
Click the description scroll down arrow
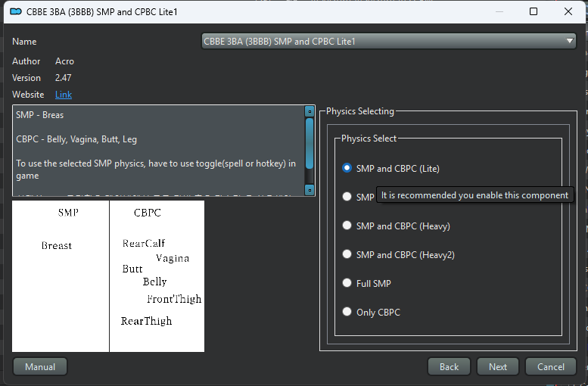(x=310, y=190)
